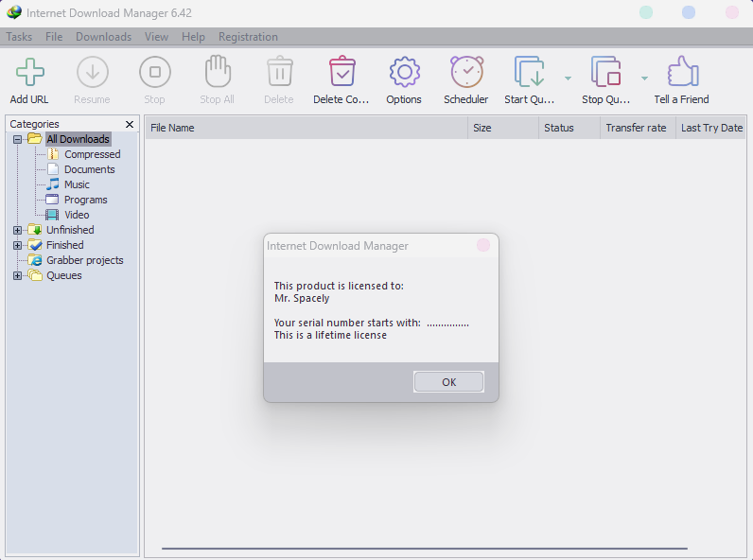Image resolution: width=753 pixels, height=560 pixels.
Task: Open the Start Queue dropdown arrow
Action: (568, 79)
